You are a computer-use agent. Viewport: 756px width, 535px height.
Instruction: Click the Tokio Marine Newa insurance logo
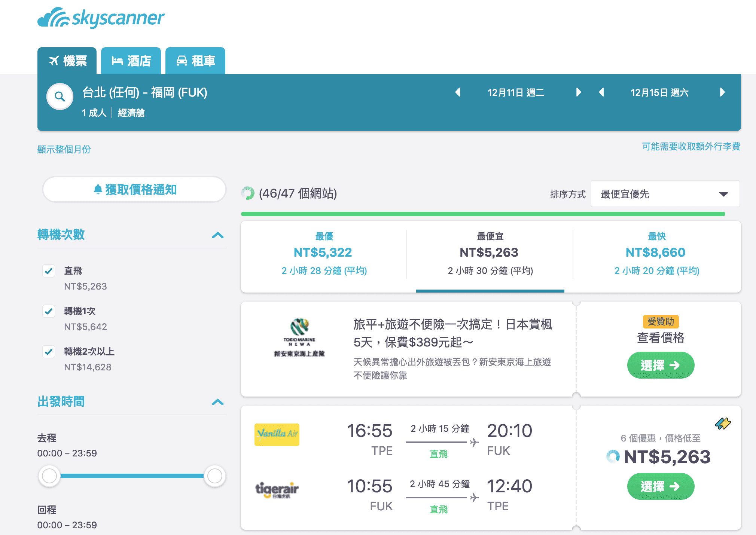(299, 337)
